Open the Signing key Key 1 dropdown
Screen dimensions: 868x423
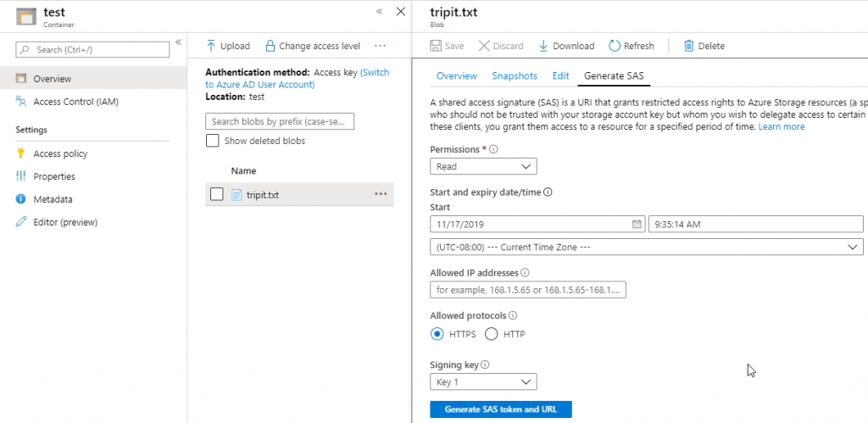pyautogui.click(x=483, y=382)
